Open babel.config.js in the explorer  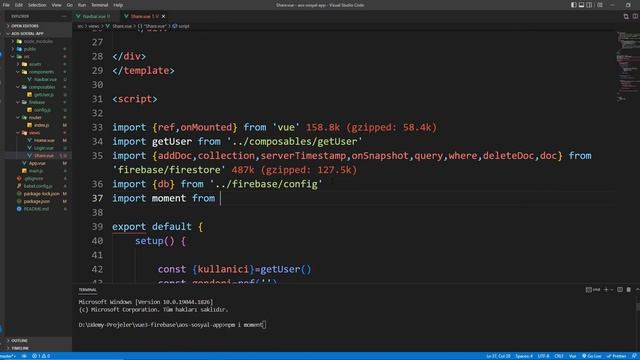click(x=38, y=186)
